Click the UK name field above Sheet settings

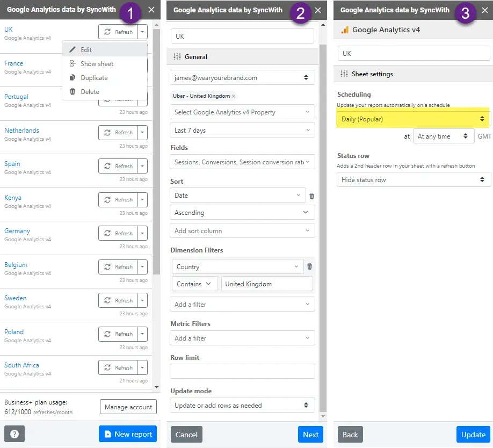coord(414,53)
